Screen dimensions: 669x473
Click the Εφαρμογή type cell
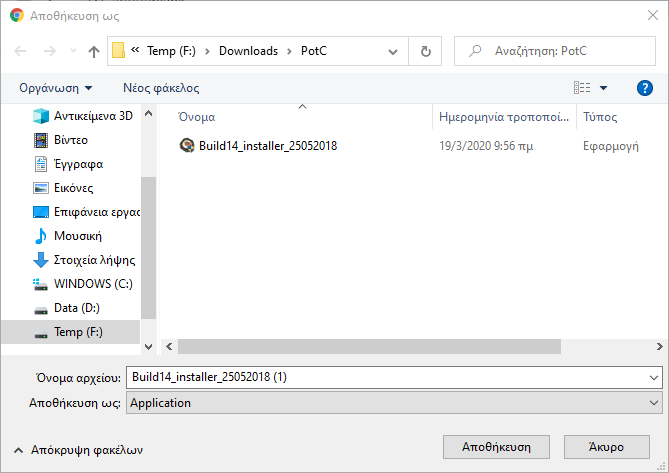click(x=611, y=146)
